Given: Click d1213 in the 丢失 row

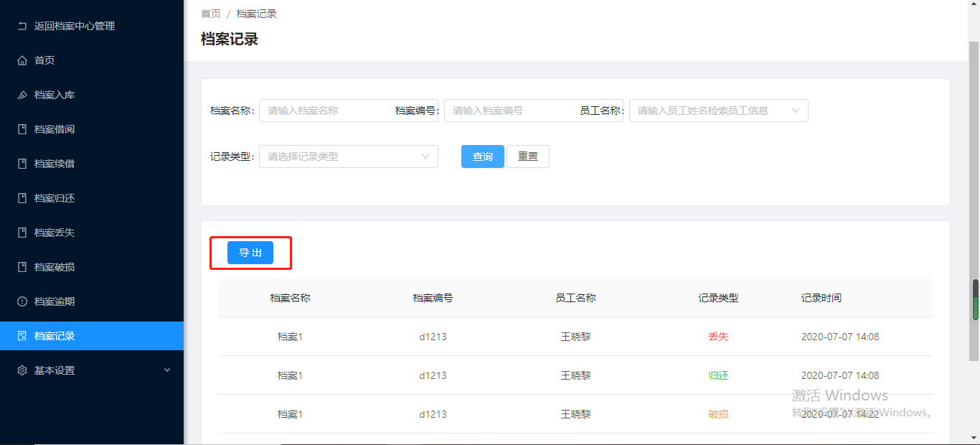Looking at the screenshot, I should (x=433, y=337).
